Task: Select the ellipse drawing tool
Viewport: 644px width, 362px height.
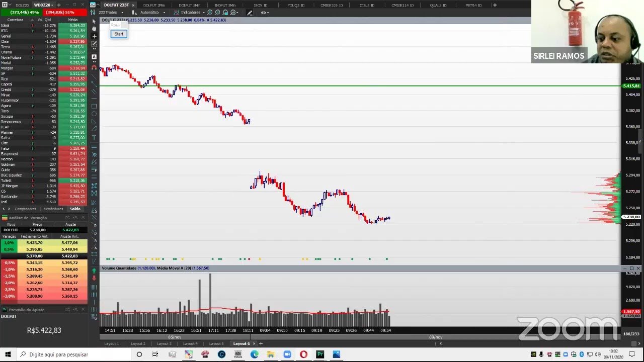Action: 94,114
